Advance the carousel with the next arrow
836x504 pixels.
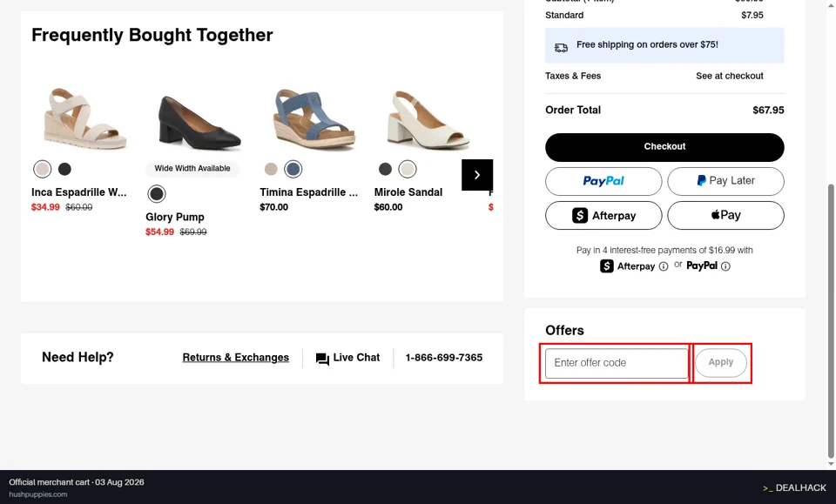click(477, 175)
